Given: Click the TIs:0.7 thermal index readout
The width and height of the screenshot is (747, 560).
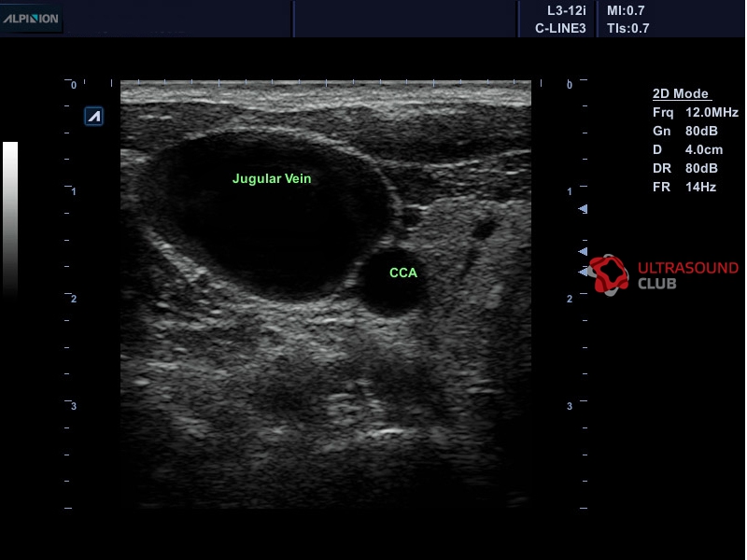Looking at the screenshot, I should [627, 29].
